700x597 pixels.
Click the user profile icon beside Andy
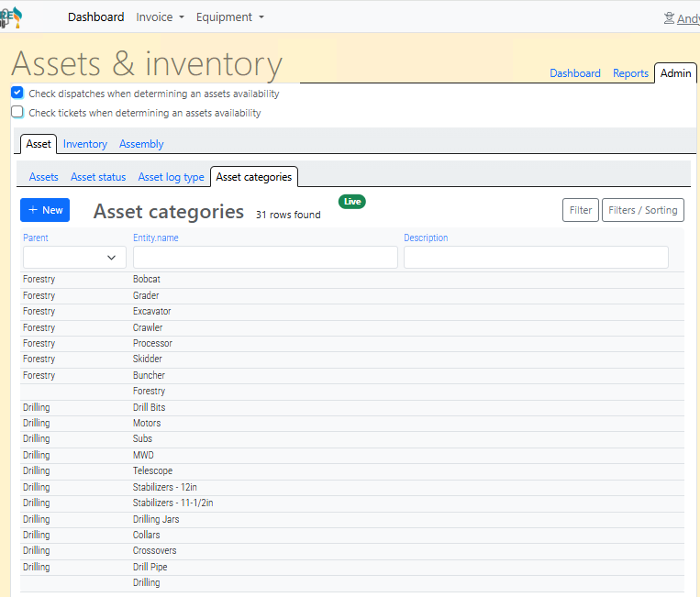669,17
